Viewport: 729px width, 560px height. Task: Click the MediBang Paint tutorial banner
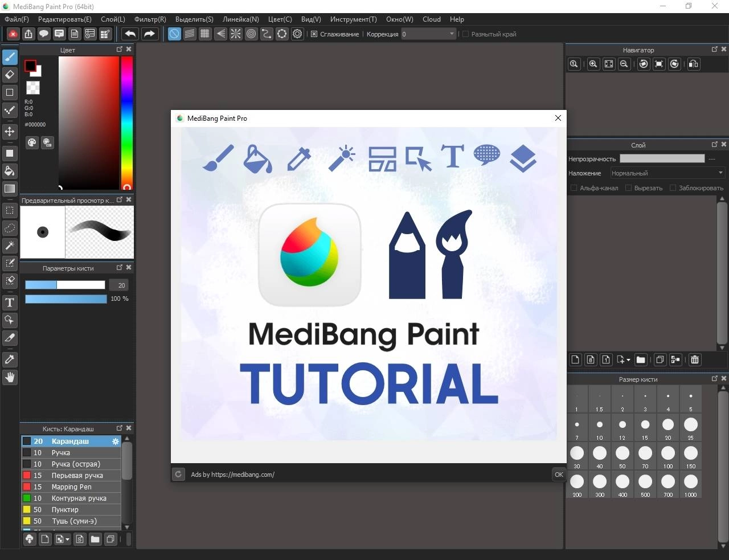click(369, 284)
